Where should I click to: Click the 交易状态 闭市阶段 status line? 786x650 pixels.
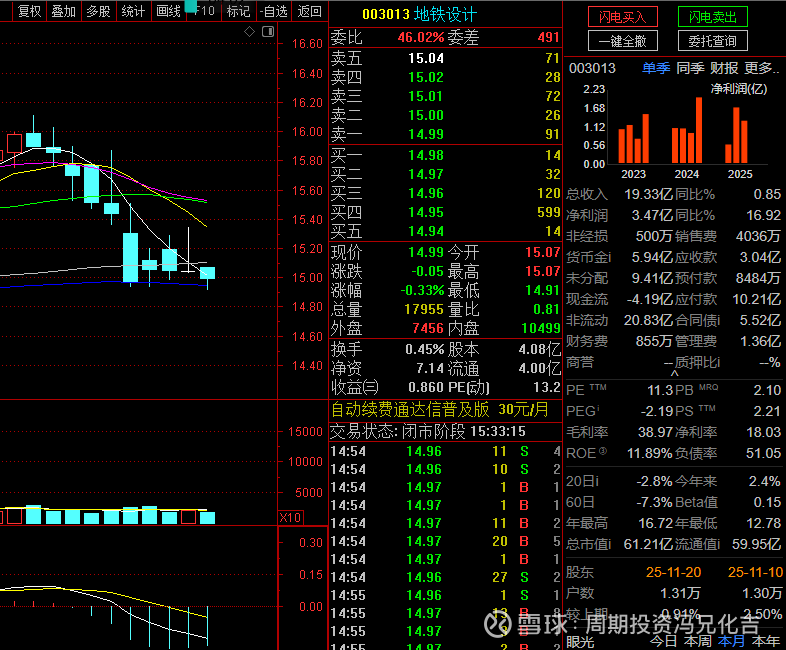(428, 431)
